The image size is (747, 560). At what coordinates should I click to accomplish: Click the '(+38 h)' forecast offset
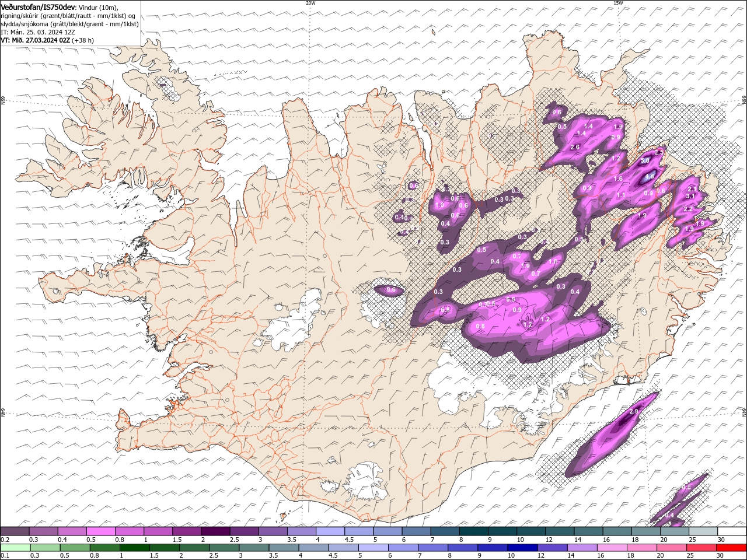click(83, 40)
